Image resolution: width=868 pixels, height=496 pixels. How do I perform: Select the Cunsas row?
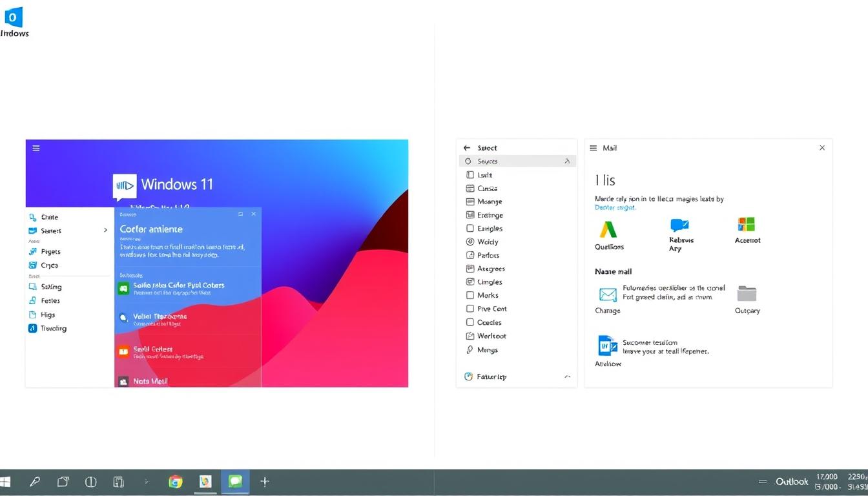click(517, 189)
